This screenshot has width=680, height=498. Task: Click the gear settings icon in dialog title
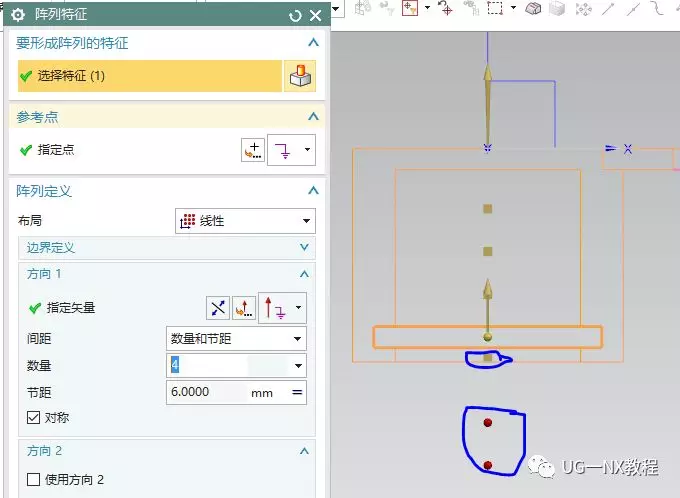(x=17, y=16)
